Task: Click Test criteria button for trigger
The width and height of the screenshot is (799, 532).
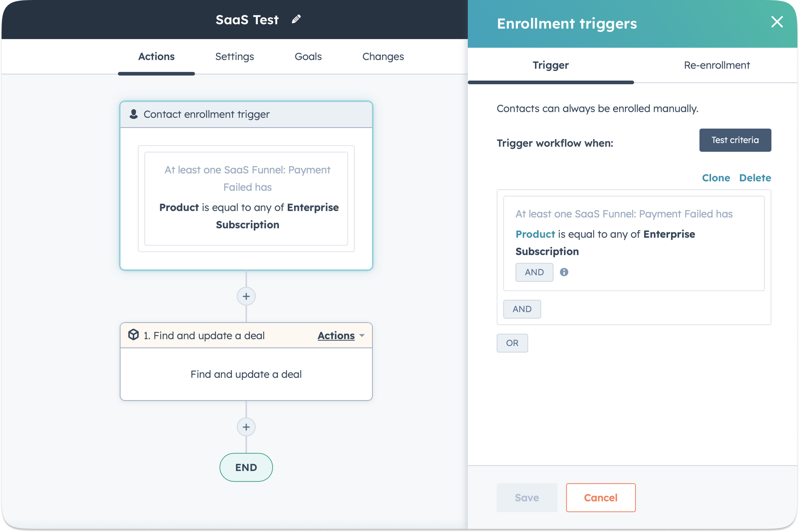Action: click(735, 140)
